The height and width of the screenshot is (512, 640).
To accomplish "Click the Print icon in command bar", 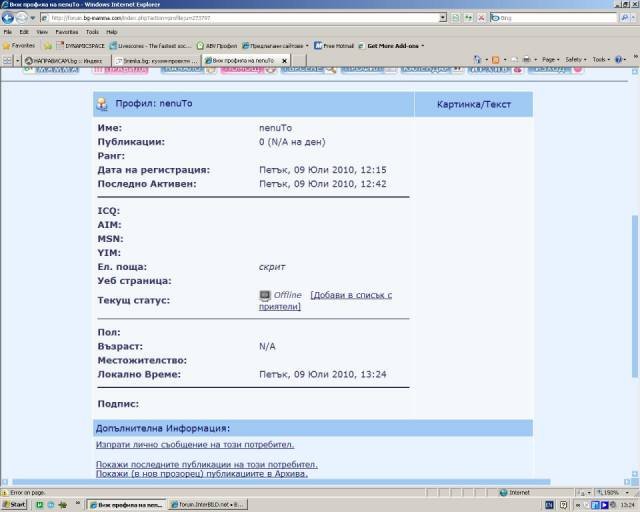I will tap(527, 60).
